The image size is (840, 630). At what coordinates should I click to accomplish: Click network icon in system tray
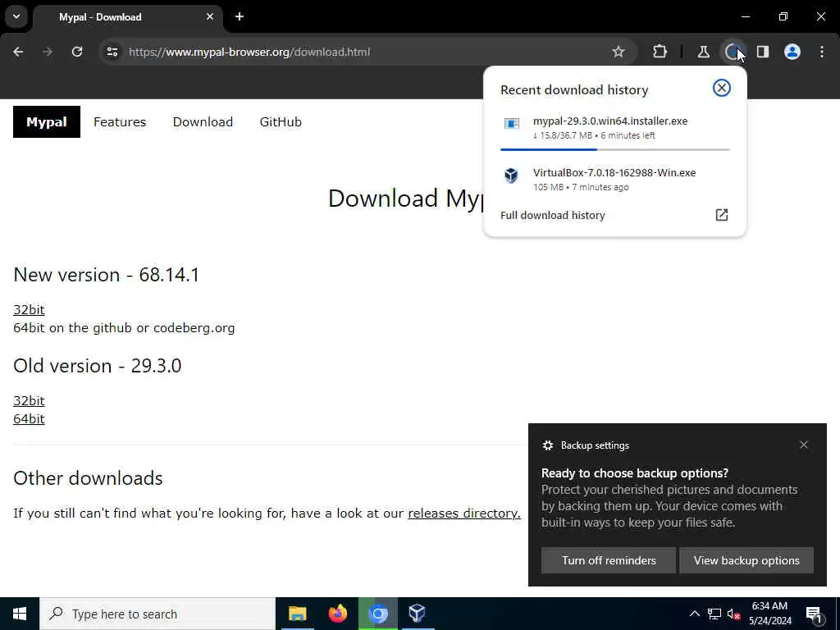[x=714, y=614]
